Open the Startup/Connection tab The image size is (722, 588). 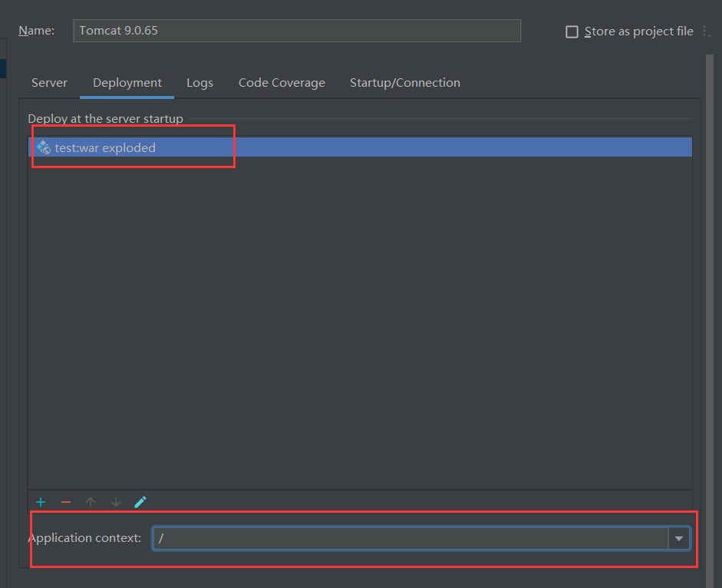(x=404, y=82)
